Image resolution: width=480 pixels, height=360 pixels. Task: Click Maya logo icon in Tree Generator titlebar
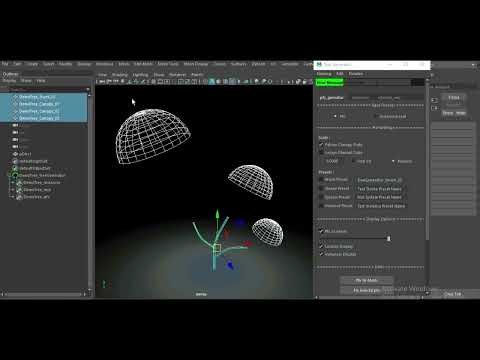pyautogui.click(x=319, y=65)
